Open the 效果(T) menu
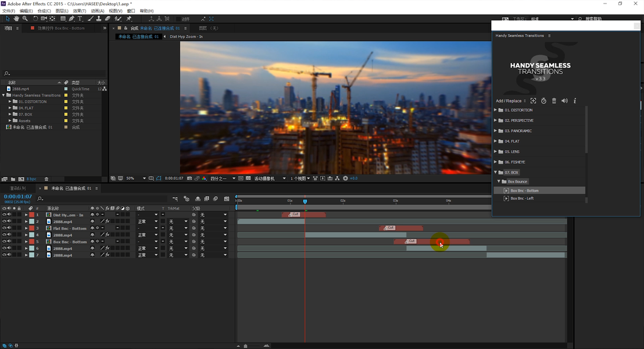This screenshot has width=644, height=349. [79, 11]
